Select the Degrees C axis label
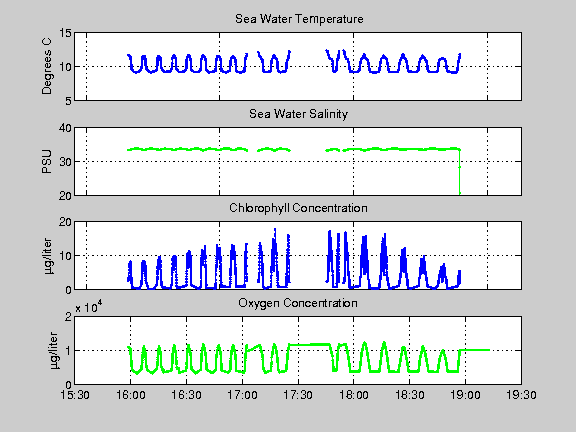The image size is (576, 432). [x=47, y=66]
